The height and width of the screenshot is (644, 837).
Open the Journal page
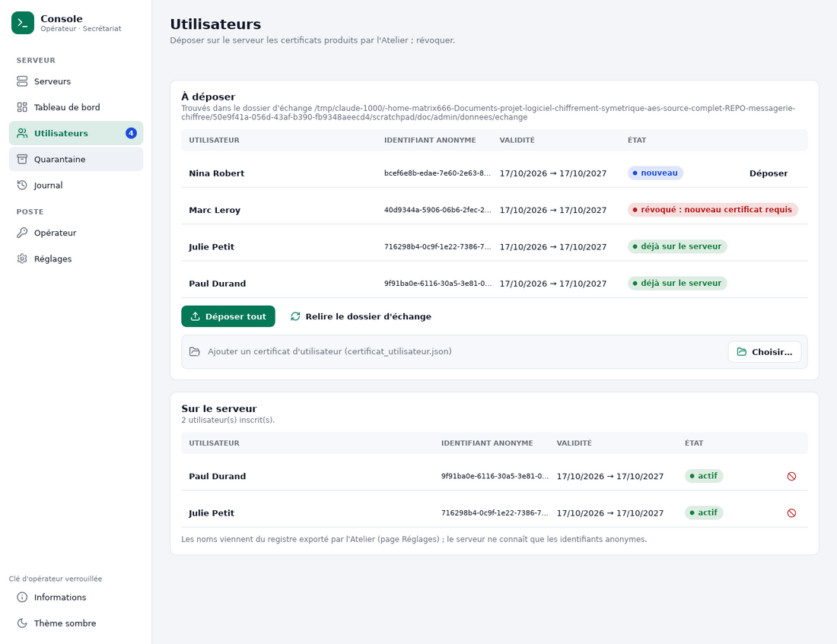point(76,186)
